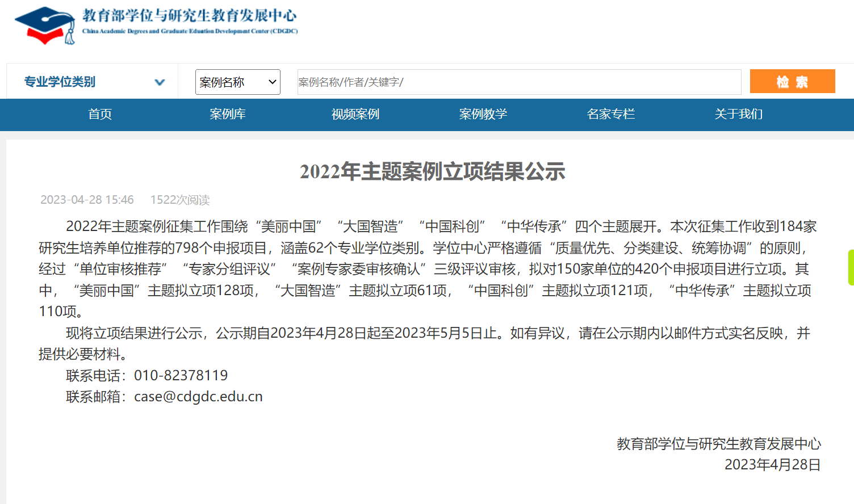854x504 pixels.
Task: Select 视频案例 in the navigation bar
Action: [x=355, y=114]
